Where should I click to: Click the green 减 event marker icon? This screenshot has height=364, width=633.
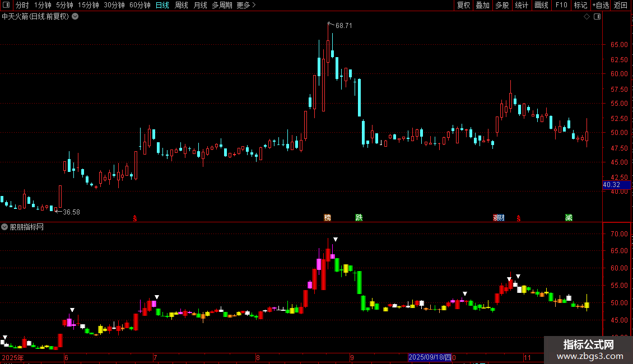point(569,217)
